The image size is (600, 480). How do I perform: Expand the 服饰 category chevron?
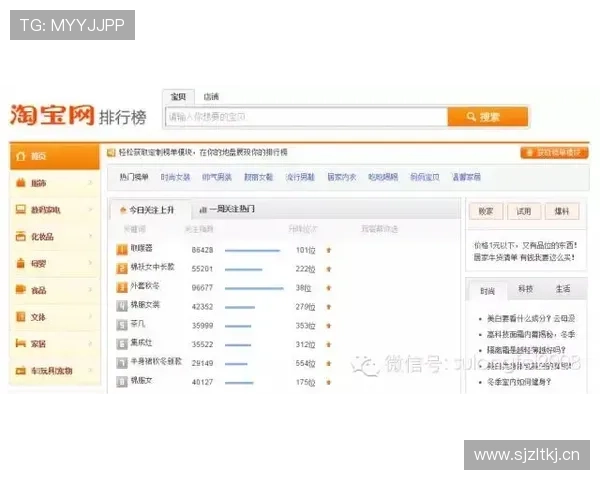91,183
